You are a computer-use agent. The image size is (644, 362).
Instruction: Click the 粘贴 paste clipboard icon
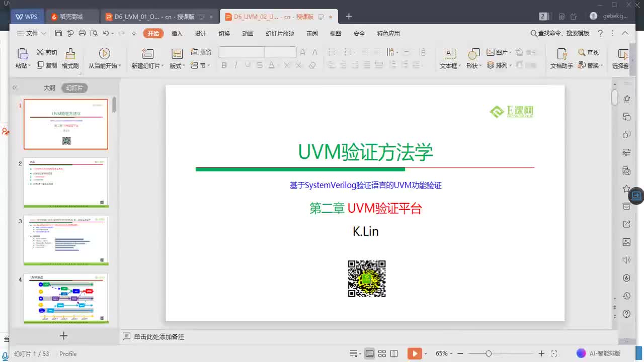[23, 54]
